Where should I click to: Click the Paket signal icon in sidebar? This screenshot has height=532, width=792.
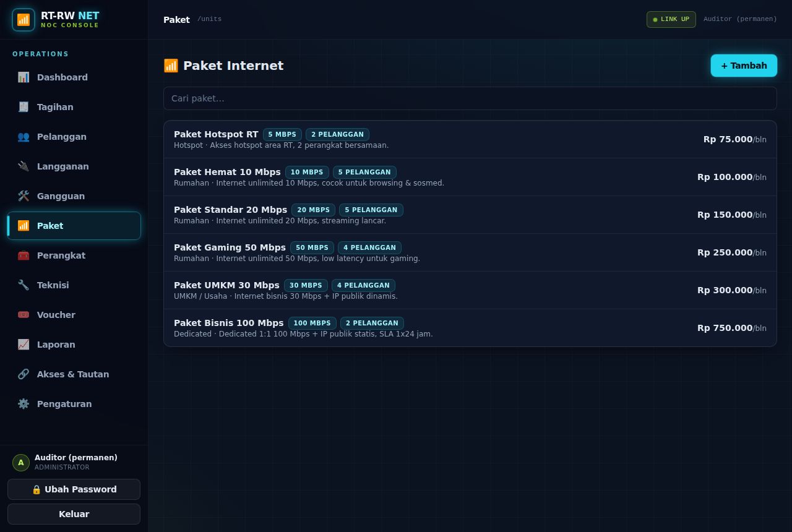(x=24, y=226)
